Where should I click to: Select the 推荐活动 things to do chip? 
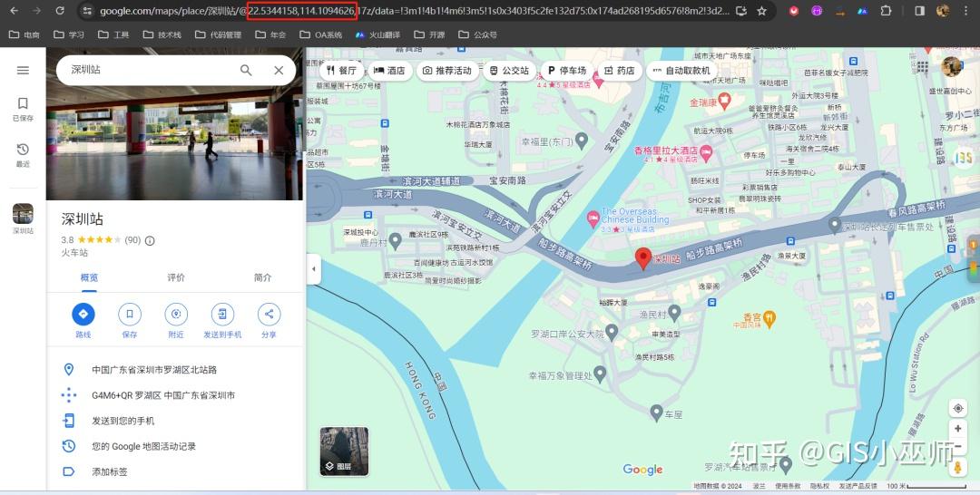click(447, 71)
